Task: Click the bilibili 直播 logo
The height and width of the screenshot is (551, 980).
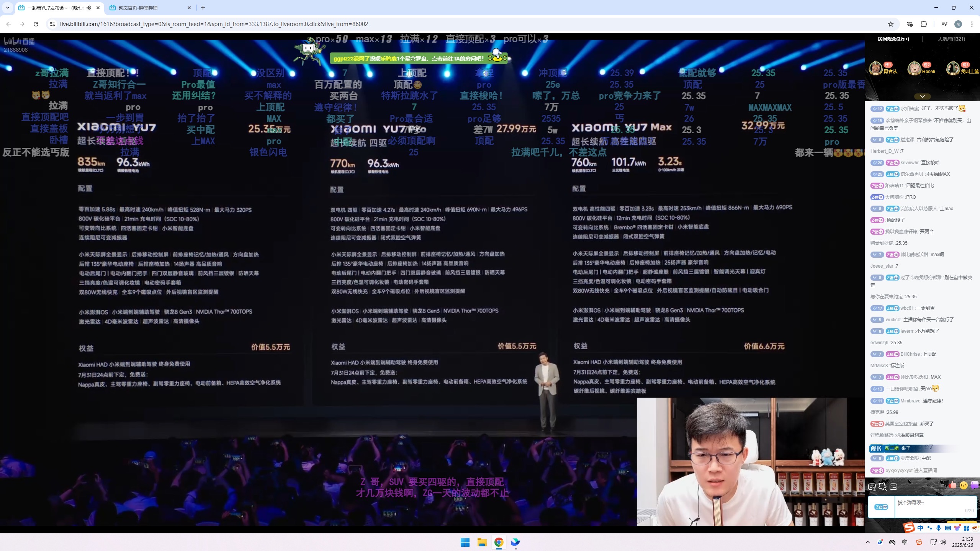Action: click(x=19, y=41)
